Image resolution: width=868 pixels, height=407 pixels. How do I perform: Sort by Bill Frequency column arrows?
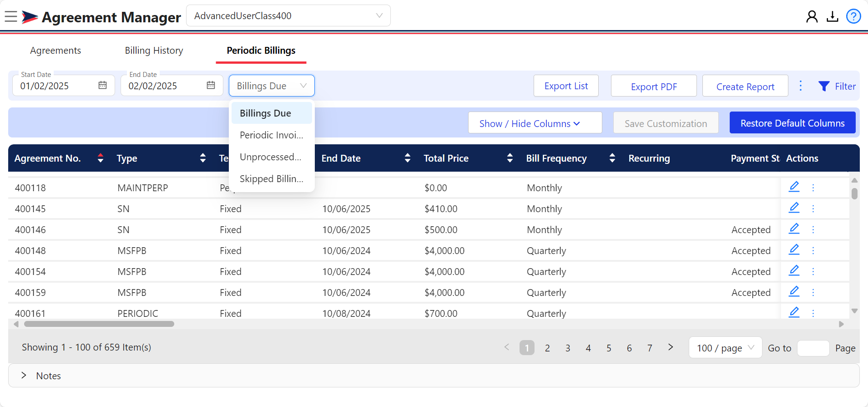[x=612, y=158]
